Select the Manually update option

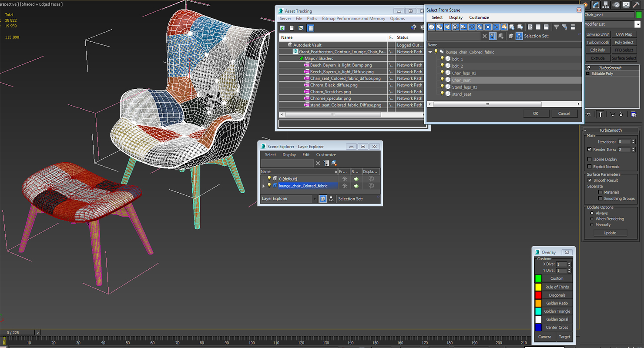coord(592,225)
